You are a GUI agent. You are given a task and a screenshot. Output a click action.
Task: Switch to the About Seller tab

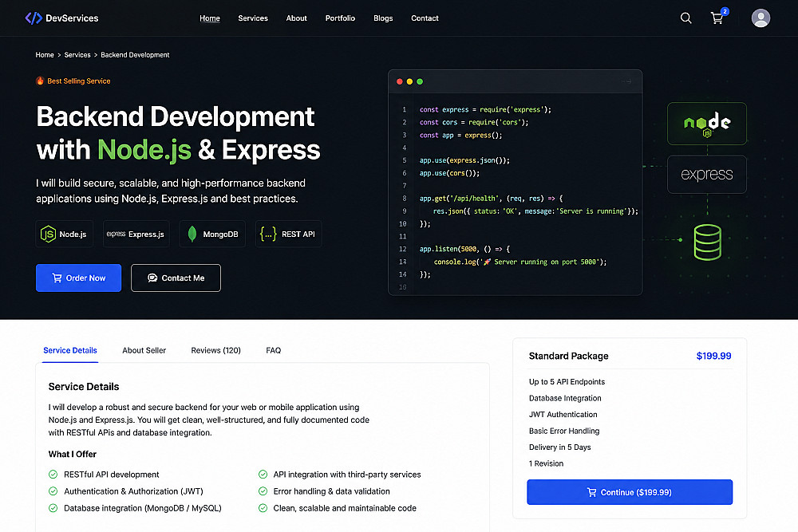point(144,350)
